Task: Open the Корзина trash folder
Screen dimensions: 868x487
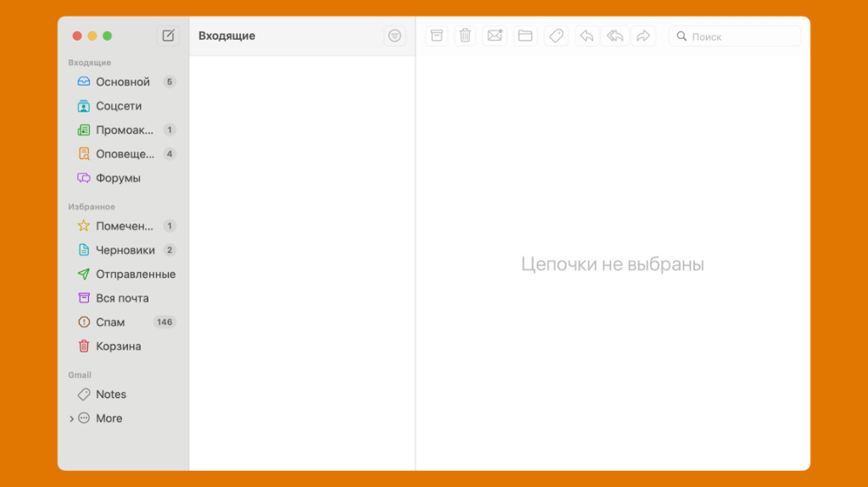Action: pyautogui.click(x=118, y=346)
